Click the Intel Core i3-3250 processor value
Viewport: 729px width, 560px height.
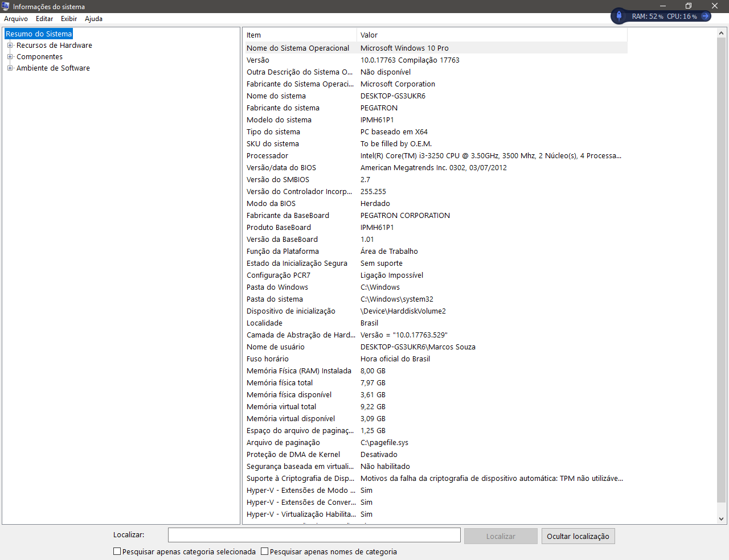[491, 155]
